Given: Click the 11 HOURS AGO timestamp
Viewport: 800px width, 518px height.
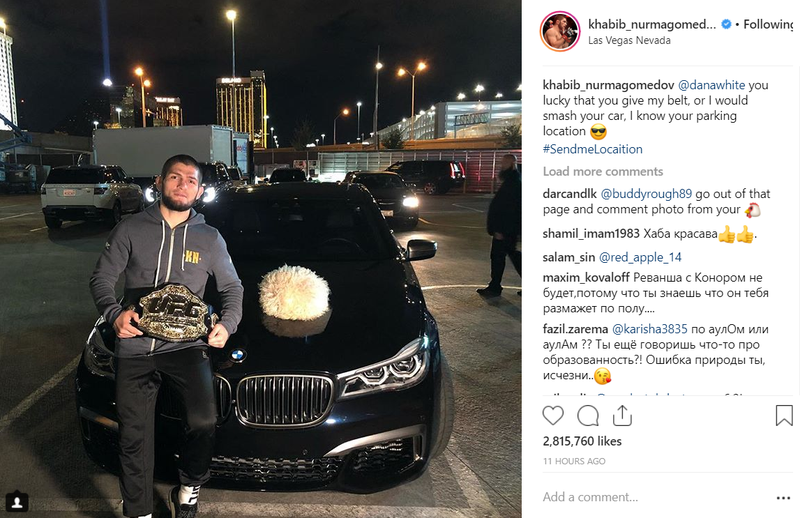Looking at the screenshot, I should click(x=574, y=461).
